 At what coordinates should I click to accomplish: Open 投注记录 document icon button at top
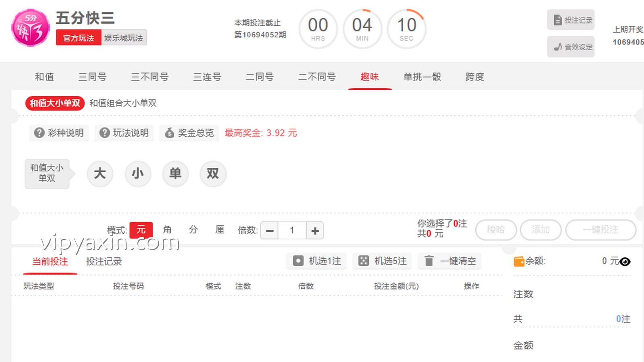570,20
